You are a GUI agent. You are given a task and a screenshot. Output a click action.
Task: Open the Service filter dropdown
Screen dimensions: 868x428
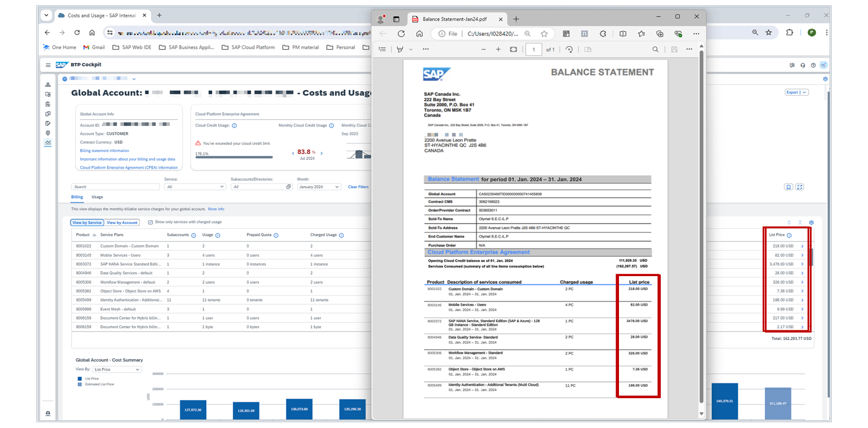195,187
